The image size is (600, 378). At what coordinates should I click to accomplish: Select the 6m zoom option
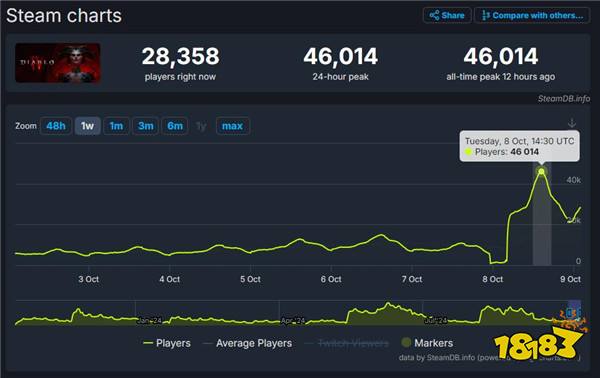pyautogui.click(x=175, y=126)
